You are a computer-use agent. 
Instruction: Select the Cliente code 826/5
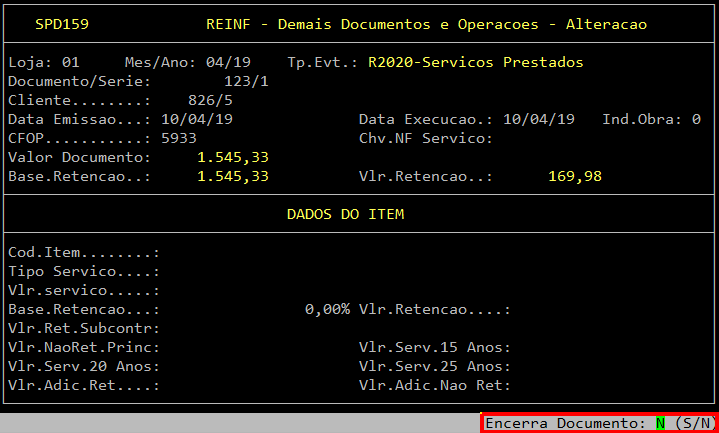[210, 100]
